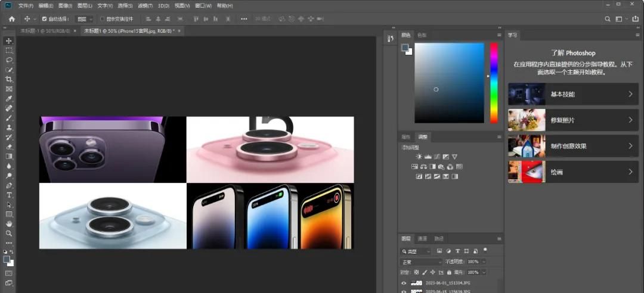This screenshot has width=644, height=293.
Task: Select the Blur tool
Action: tap(8, 166)
